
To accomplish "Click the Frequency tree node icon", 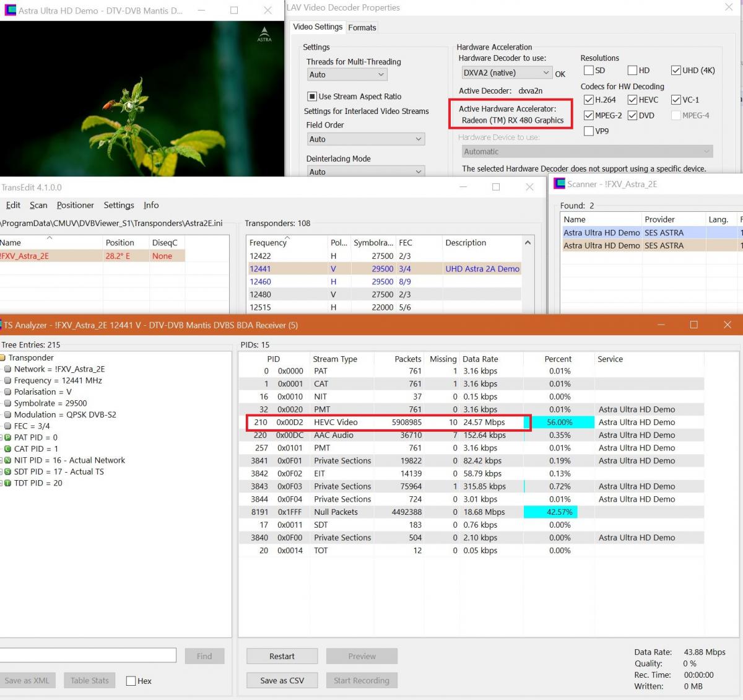I will tap(7, 380).
